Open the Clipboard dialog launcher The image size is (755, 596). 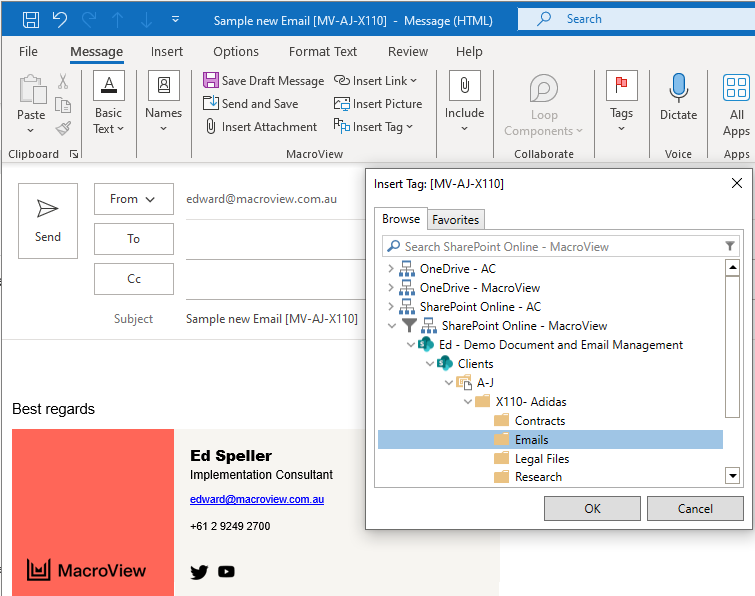click(x=74, y=154)
